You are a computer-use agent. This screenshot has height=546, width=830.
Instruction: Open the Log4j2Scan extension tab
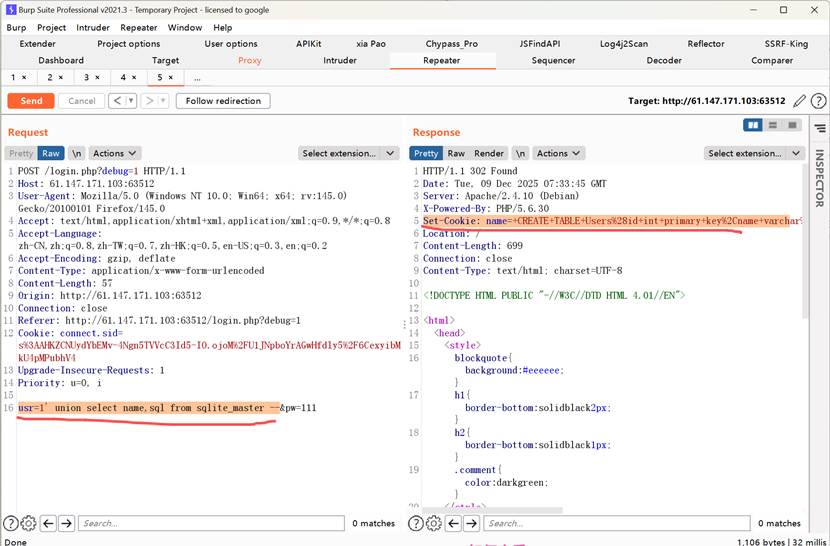tap(624, 44)
